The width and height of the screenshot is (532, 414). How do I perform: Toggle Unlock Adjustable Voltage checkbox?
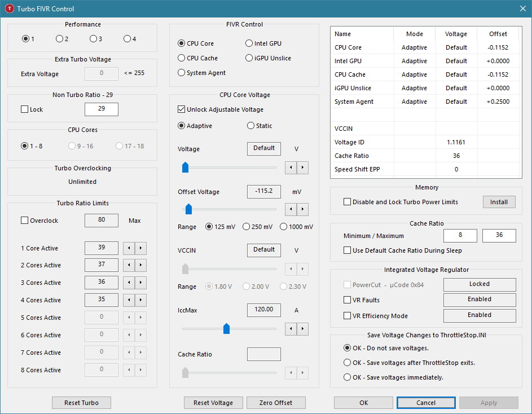click(x=181, y=109)
